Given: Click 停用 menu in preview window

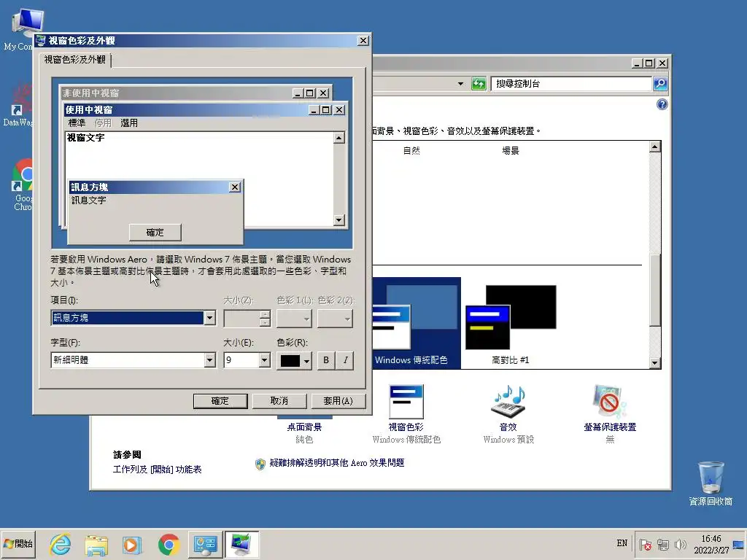Looking at the screenshot, I should point(103,122).
